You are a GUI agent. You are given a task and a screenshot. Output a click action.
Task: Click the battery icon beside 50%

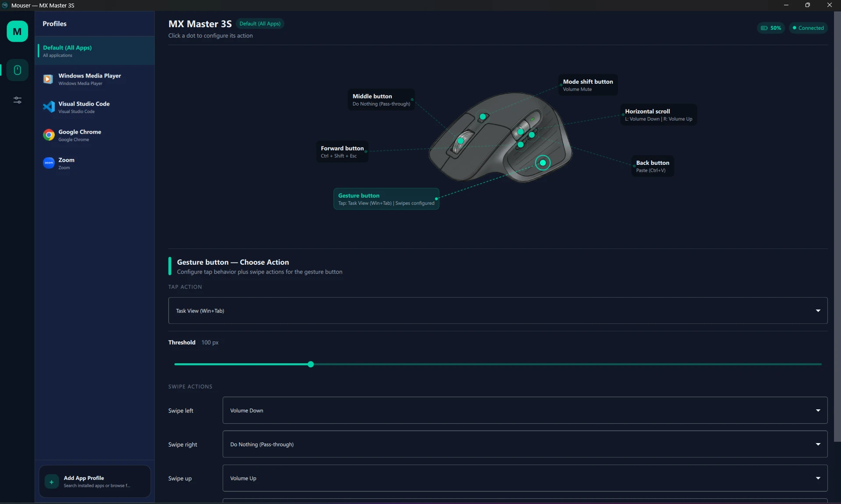(764, 28)
